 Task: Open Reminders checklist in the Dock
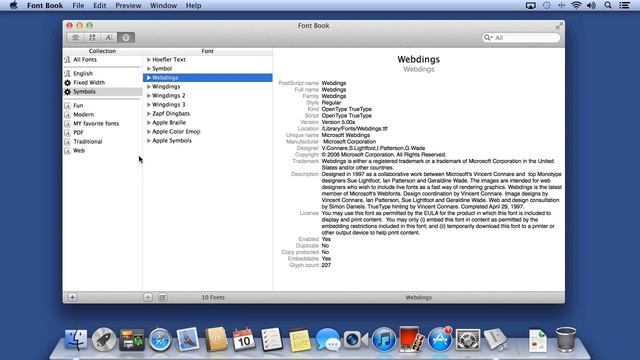pyautogui.click(x=271, y=340)
